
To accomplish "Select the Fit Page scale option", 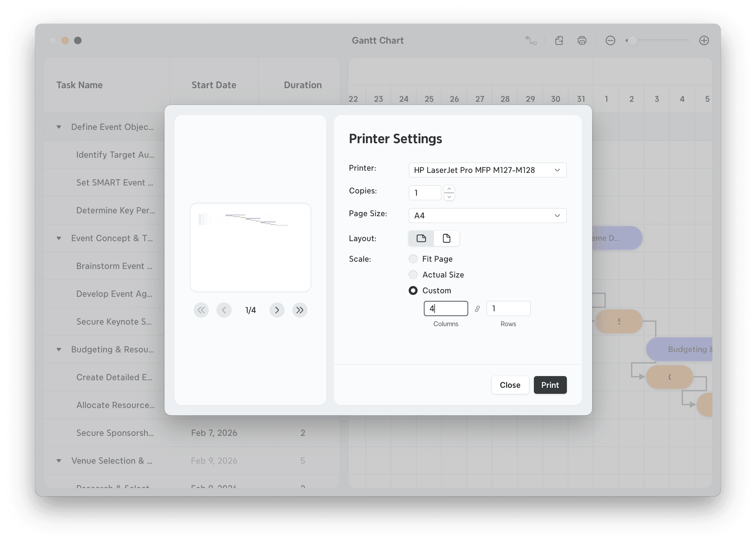I will pyautogui.click(x=413, y=259).
